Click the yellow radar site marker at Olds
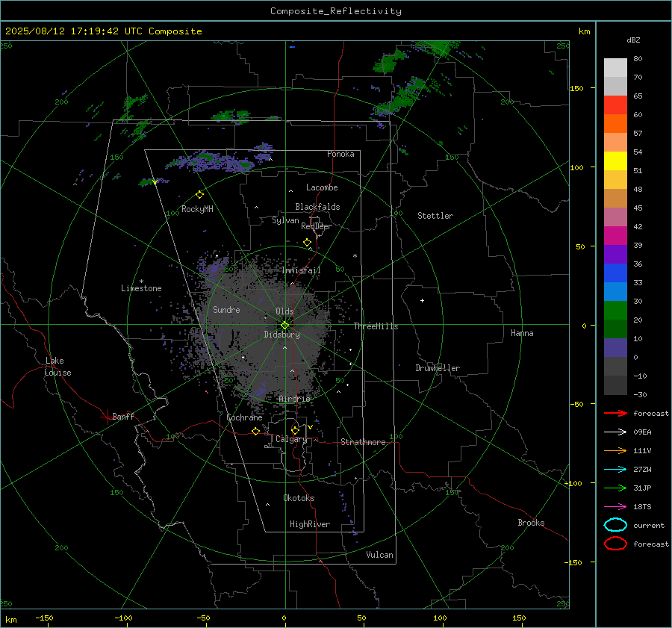Viewport: 672px width, 628px height. (285, 326)
